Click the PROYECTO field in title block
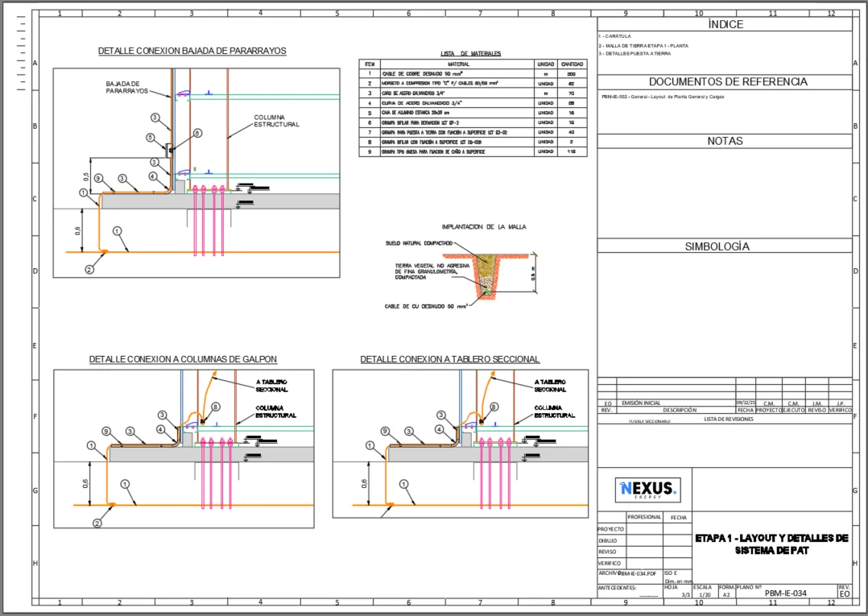The width and height of the screenshot is (868, 616). [x=608, y=530]
